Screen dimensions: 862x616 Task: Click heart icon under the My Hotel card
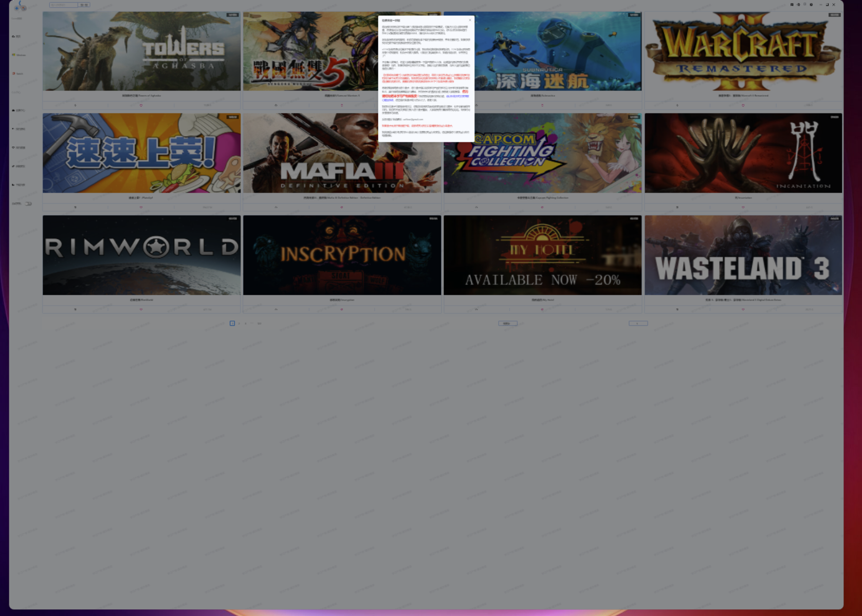(542, 309)
